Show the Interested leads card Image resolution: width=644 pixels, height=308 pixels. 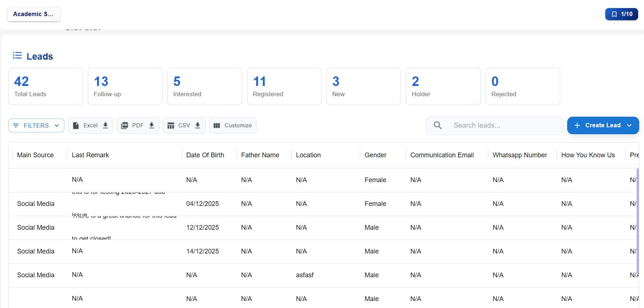point(205,86)
